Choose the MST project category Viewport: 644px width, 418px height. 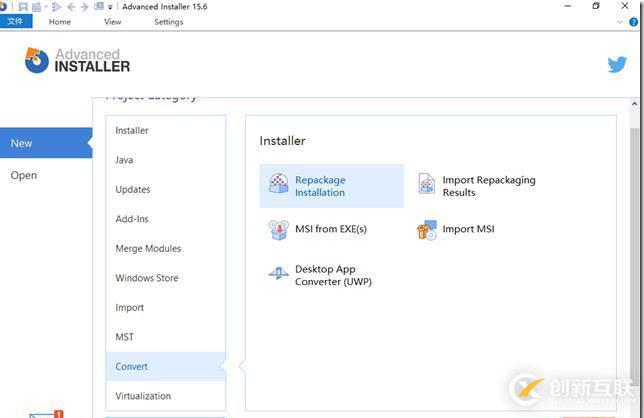pos(166,337)
